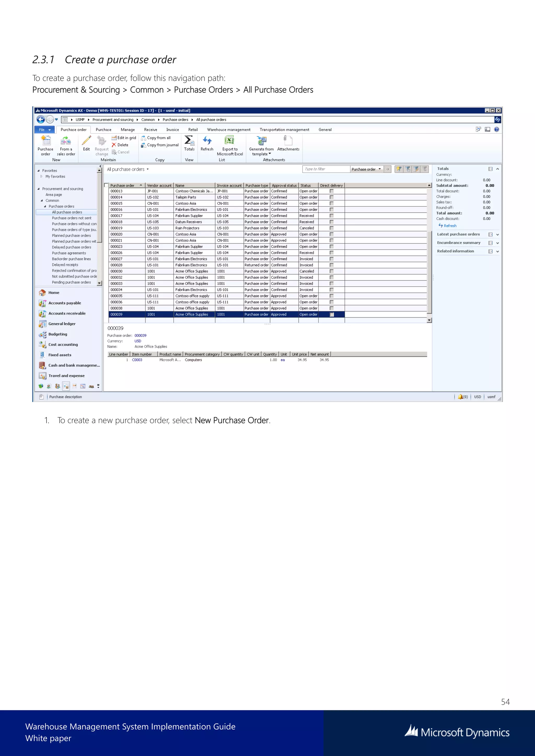The width and height of the screenshot is (535, 756).
Task: Tick the select-all checkbox in grid header
Action: [x=106, y=185]
